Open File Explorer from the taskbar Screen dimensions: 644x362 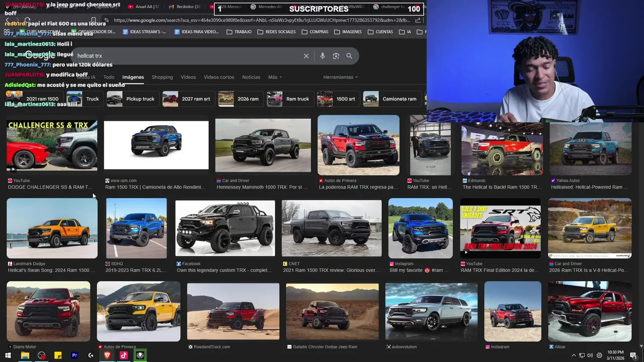point(25,355)
